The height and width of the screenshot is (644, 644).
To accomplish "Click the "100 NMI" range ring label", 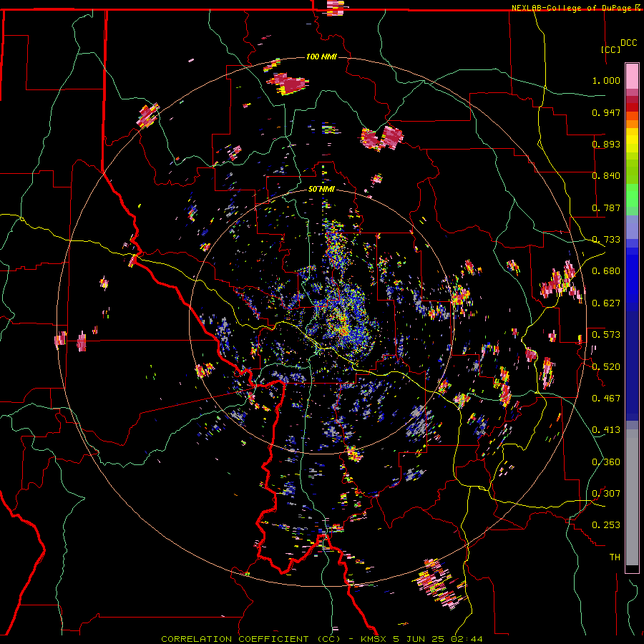I will click(321, 57).
